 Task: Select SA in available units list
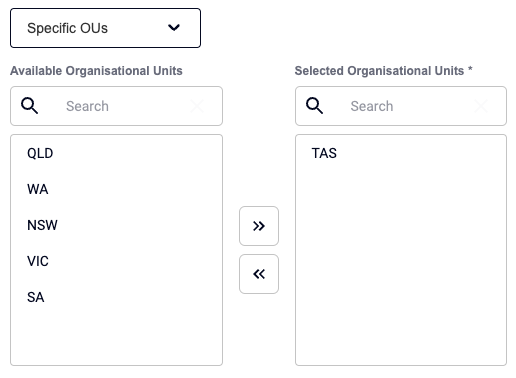tap(116, 297)
